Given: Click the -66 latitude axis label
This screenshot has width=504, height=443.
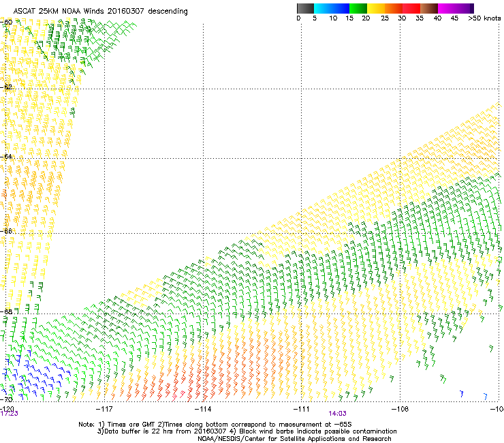Looking at the screenshot, I should click(x=6, y=231).
